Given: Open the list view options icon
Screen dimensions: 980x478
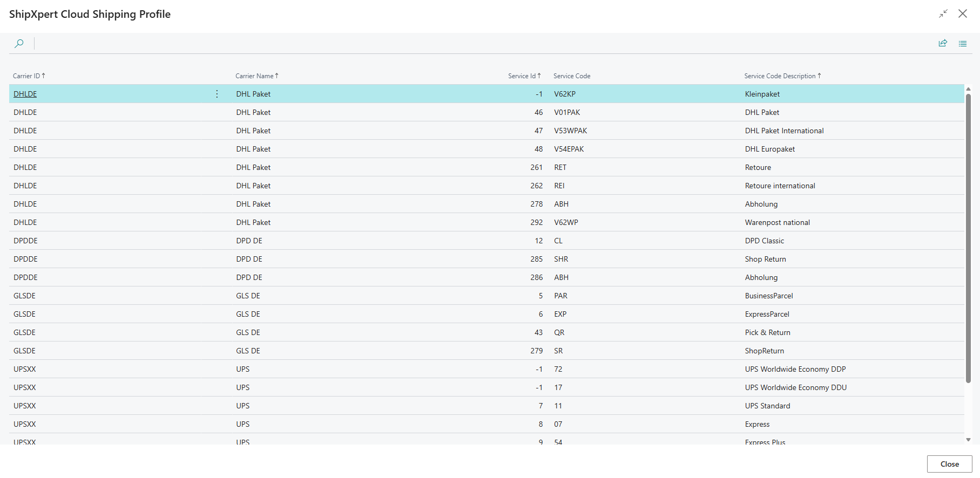Looking at the screenshot, I should (963, 44).
